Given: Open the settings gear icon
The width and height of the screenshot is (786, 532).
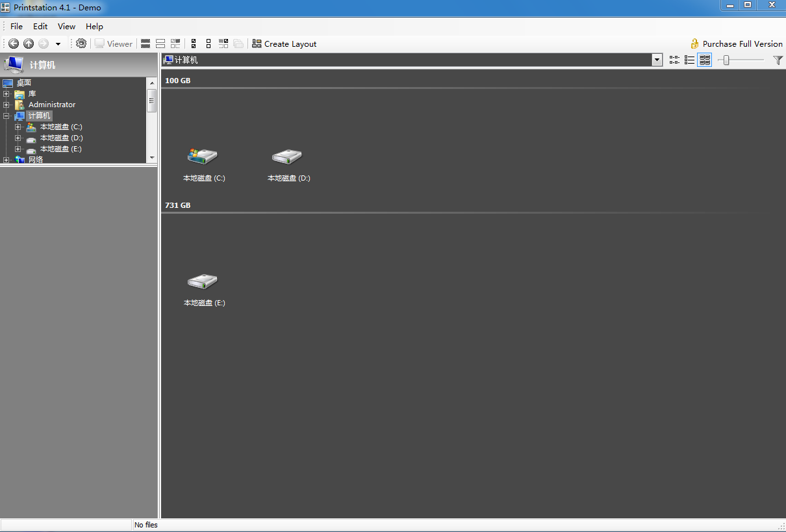Looking at the screenshot, I should point(81,44).
